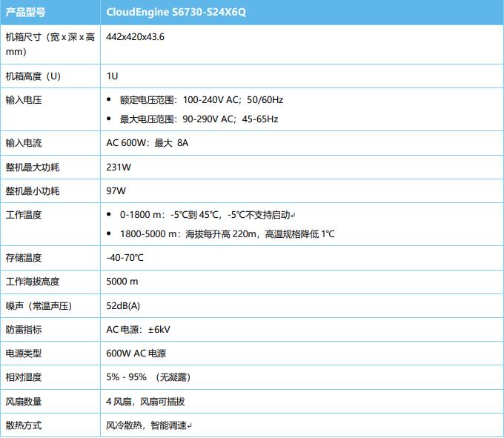Click the storage temperature '-40-70℃'
The width and height of the screenshot is (504, 438).
125,258
